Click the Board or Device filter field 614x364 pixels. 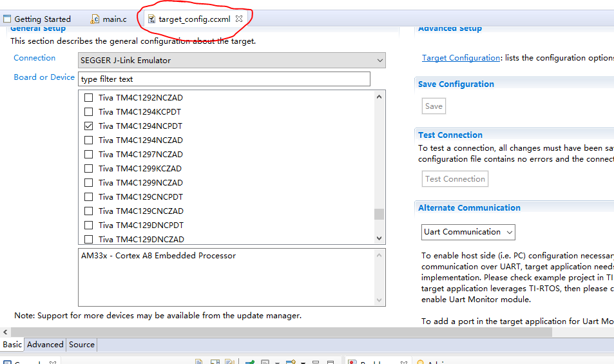pos(224,79)
